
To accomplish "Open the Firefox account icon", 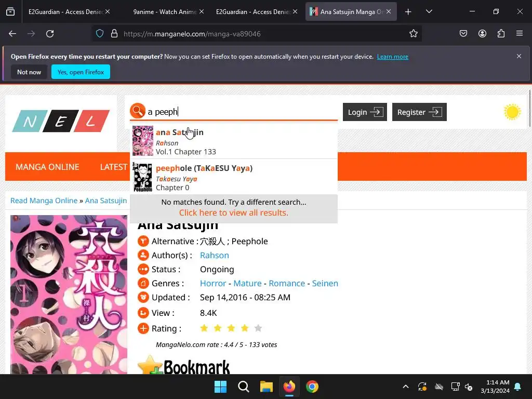I will (482, 34).
